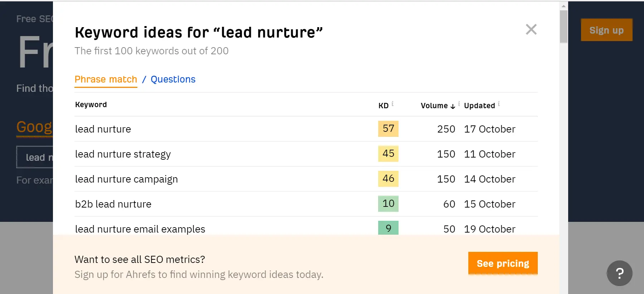Click the KD info icon
Screen dimensions: 644x294
(x=392, y=104)
